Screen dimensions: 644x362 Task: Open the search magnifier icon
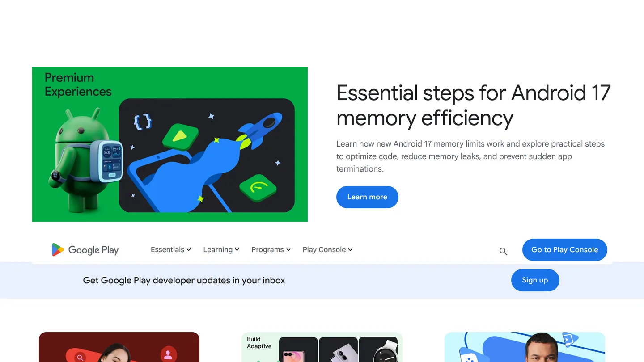[x=503, y=252]
